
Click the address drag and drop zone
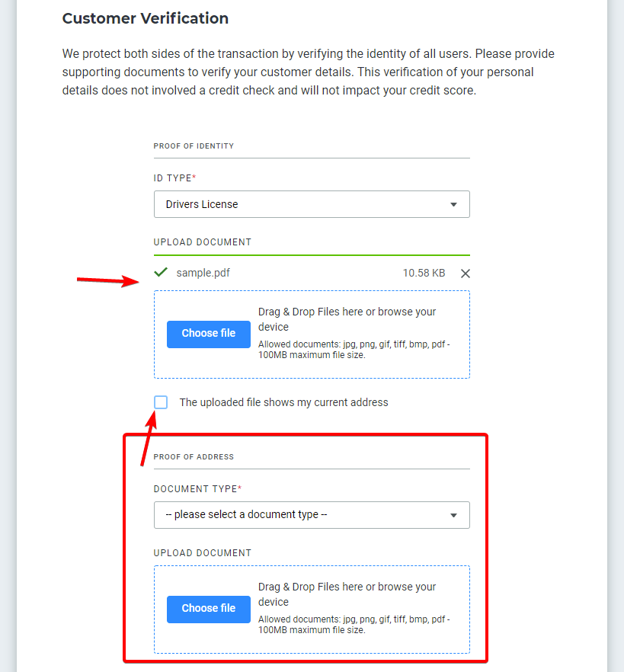click(x=312, y=609)
